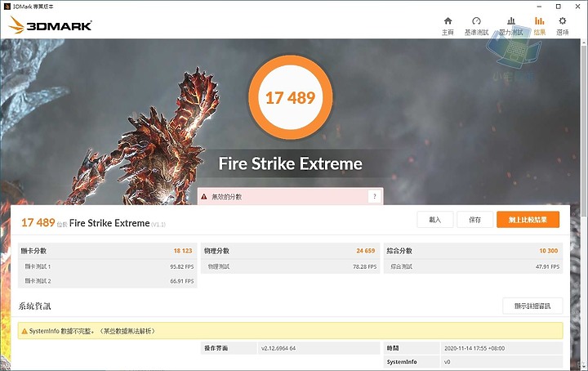
Task: Click the 3DMark title bar app icon
Action: click(x=7, y=7)
